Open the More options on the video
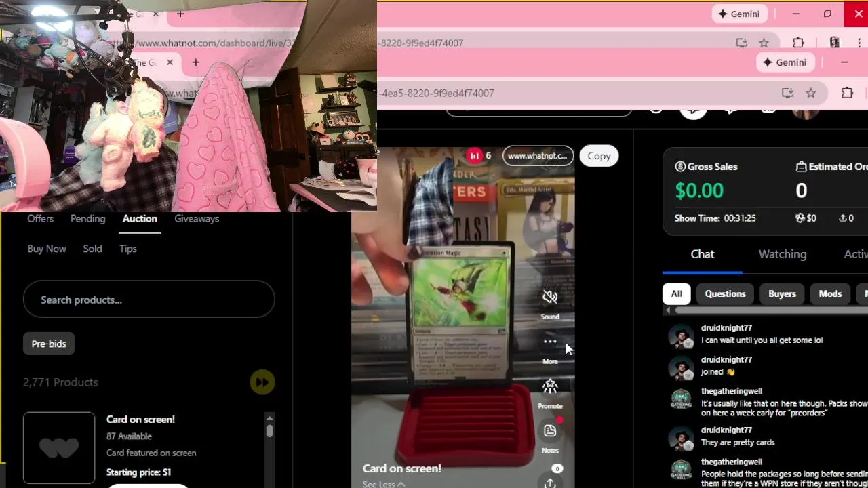The width and height of the screenshot is (868, 488). coord(550,342)
